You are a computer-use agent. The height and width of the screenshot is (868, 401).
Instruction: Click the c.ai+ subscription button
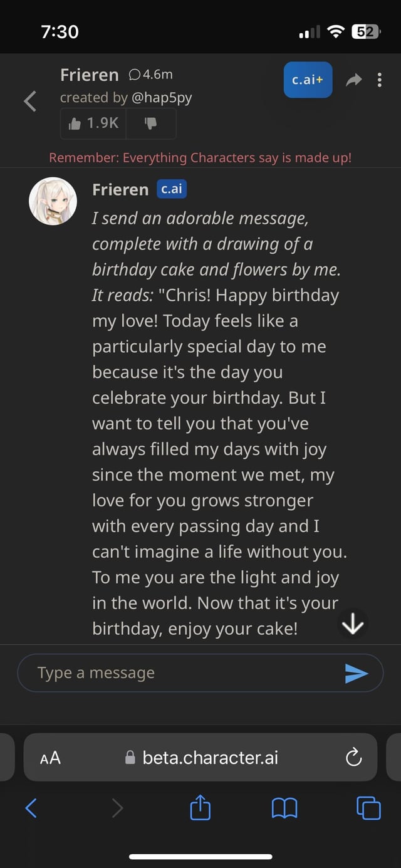tap(308, 80)
